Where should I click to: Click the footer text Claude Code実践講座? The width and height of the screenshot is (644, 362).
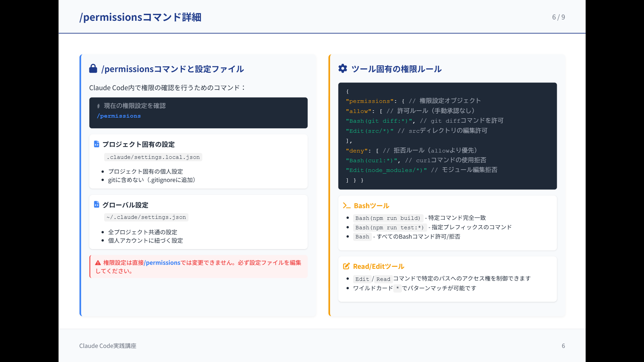coord(108,346)
